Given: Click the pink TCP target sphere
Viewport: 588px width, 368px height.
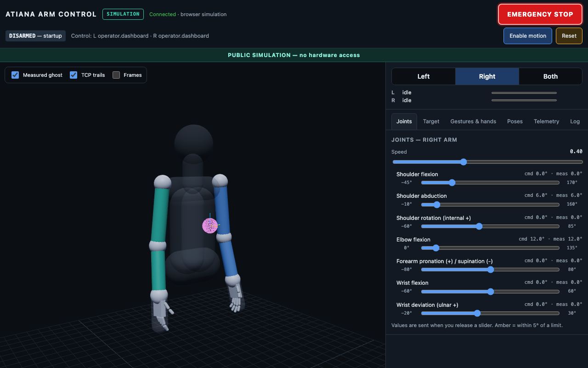Looking at the screenshot, I should [x=210, y=226].
